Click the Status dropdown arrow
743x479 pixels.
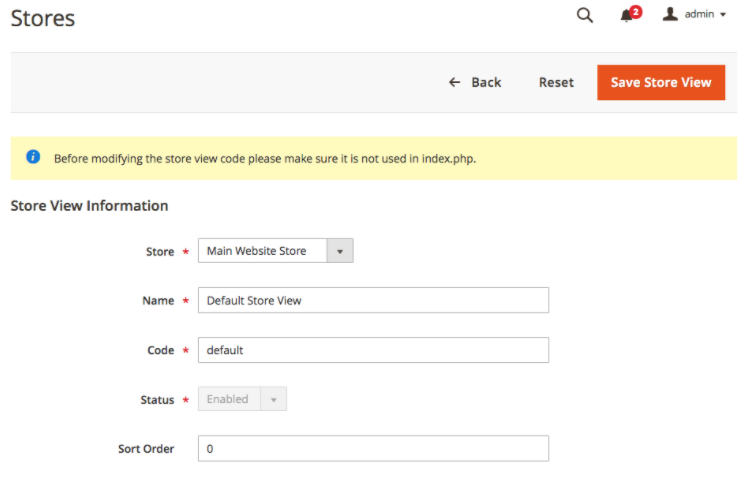click(274, 399)
